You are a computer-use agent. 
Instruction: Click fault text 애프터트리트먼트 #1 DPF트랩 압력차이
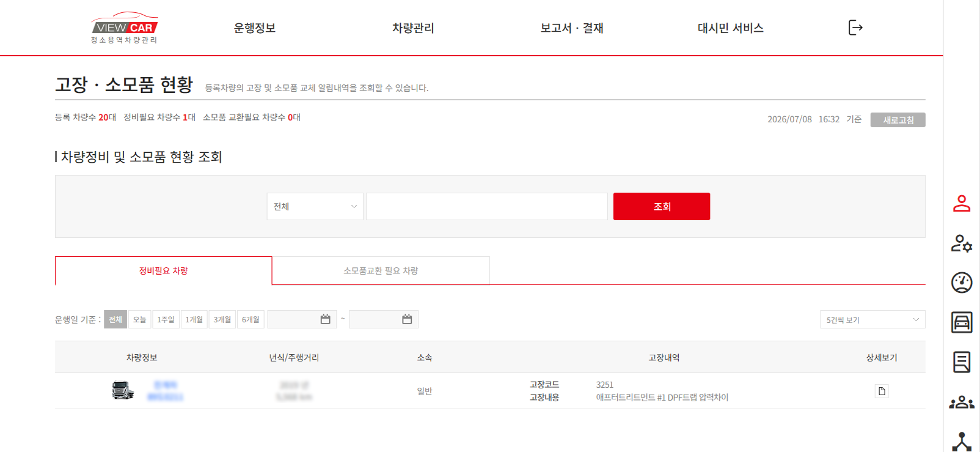point(662,397)
